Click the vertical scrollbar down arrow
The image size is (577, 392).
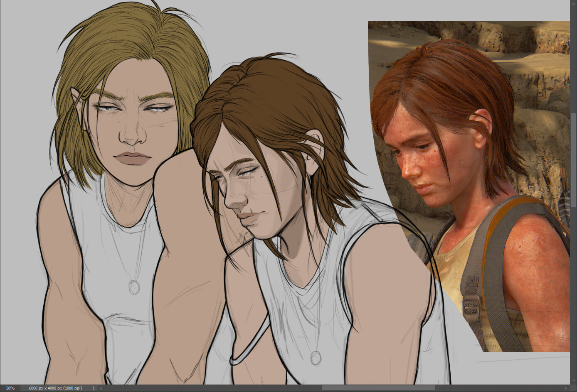(573, 381)
